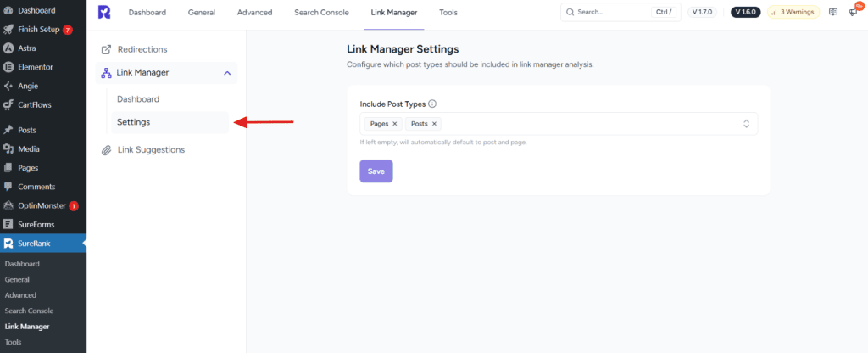
Task: Switch to the General tab
Action: [x=202, y=12]
